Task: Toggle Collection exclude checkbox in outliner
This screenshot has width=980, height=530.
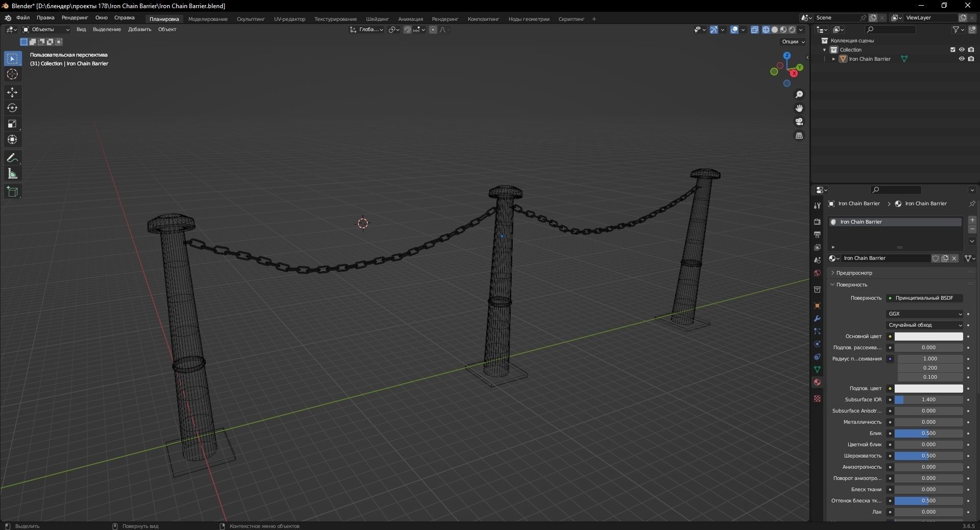Action: 952,50
